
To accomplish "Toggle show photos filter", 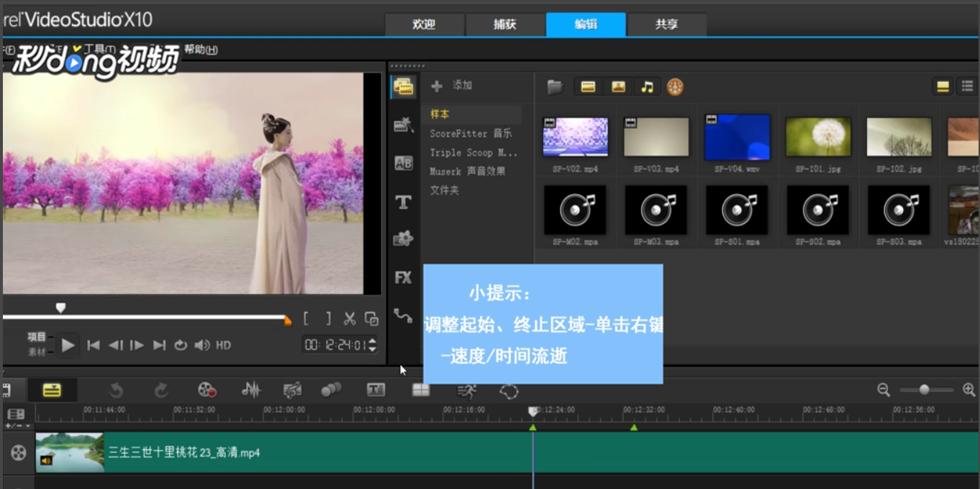I will tap(618, 87).
